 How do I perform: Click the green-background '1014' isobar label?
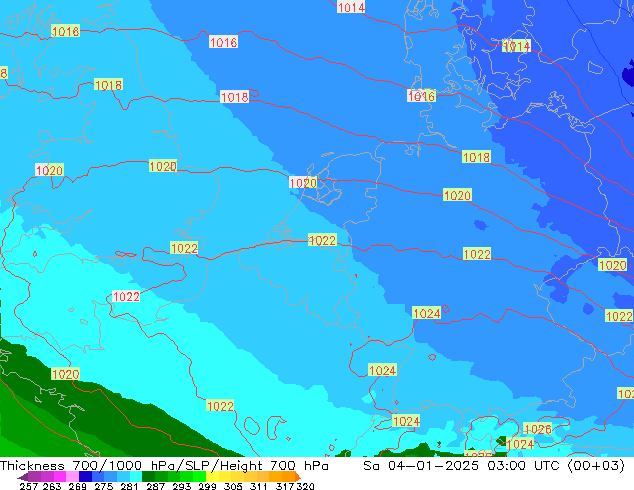(516, 46)
